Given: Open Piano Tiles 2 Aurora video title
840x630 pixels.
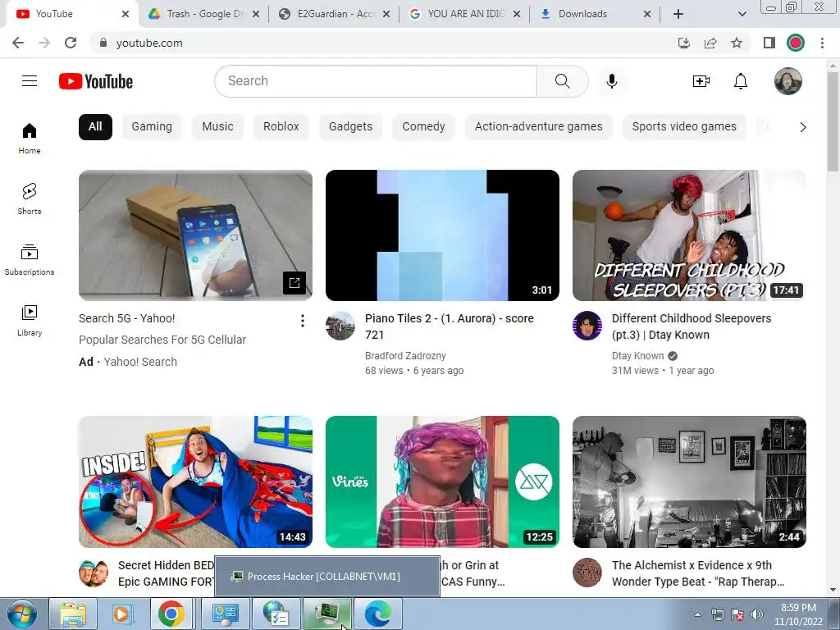Looking at the screenshot, I should tap(449, 326).
